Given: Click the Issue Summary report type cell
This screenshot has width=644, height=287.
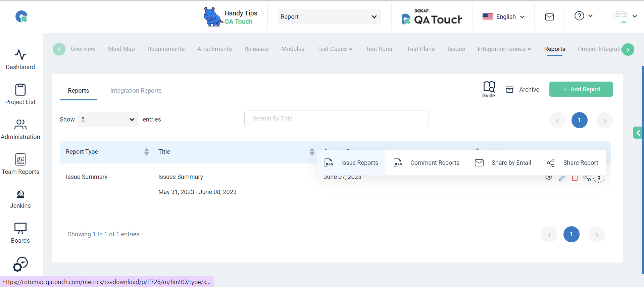Looking at the screenshot, I should click(87, 177).
